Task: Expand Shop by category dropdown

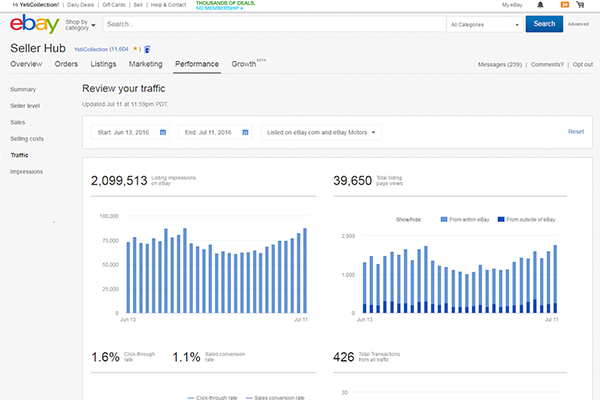Action: pyautogui.click(x=80, y=25)
